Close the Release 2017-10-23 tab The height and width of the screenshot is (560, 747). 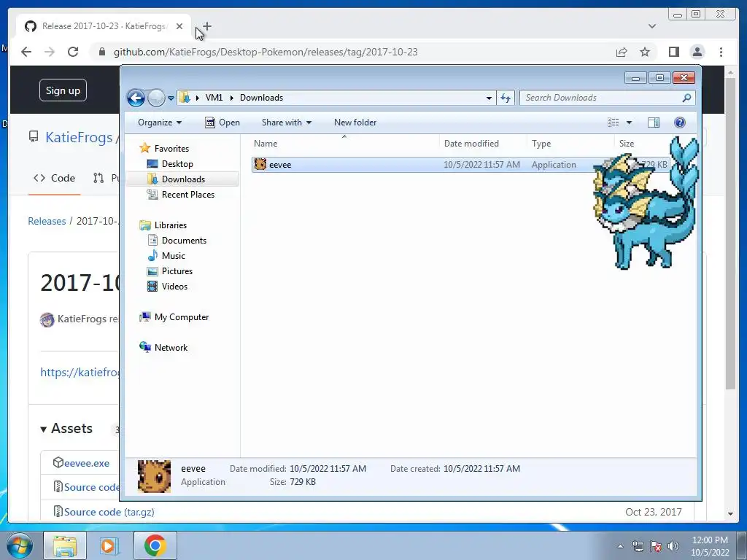pyautogui.click(x=179, y=26)
